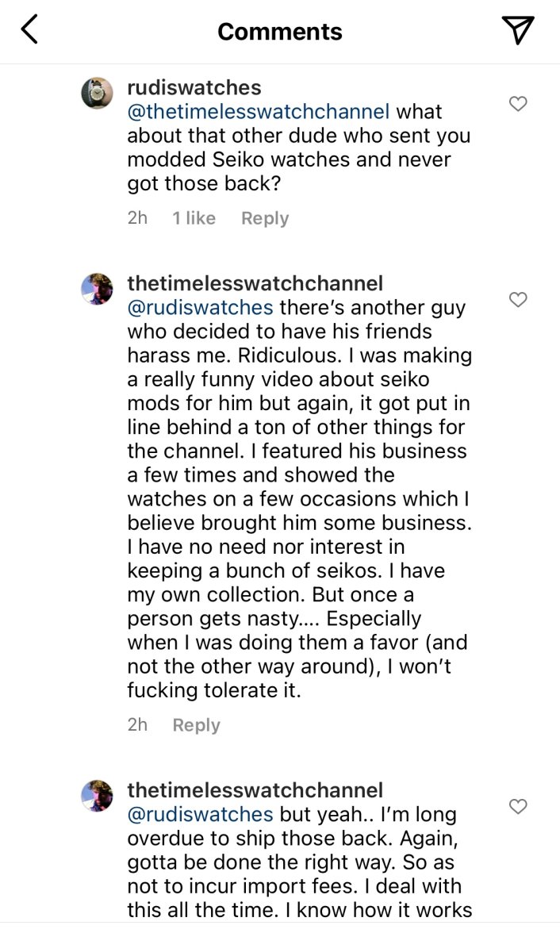Image resolution: width=560 pixels, height=933 pixels.
Task: Open direct share paper-plane icon
Action: [x=518, y=30]
